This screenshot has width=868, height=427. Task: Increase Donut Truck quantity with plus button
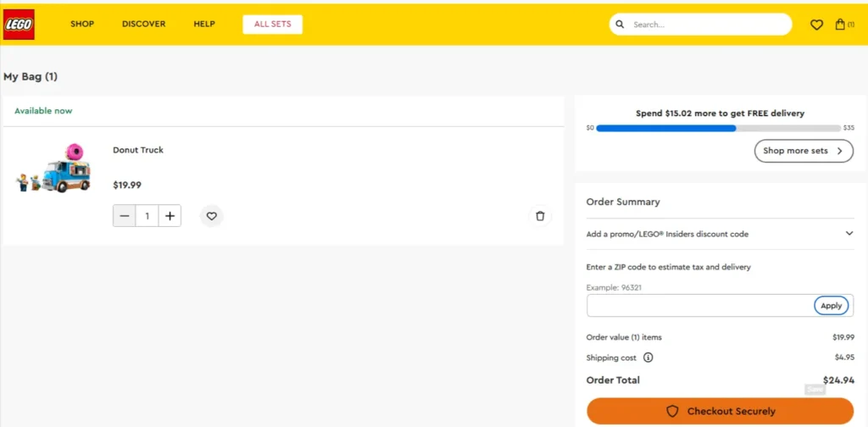170,216
